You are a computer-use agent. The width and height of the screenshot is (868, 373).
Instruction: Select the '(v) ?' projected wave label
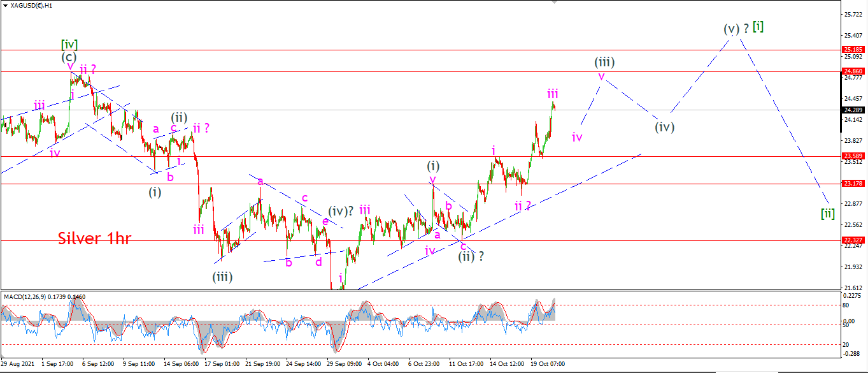(x=735, y=29)
